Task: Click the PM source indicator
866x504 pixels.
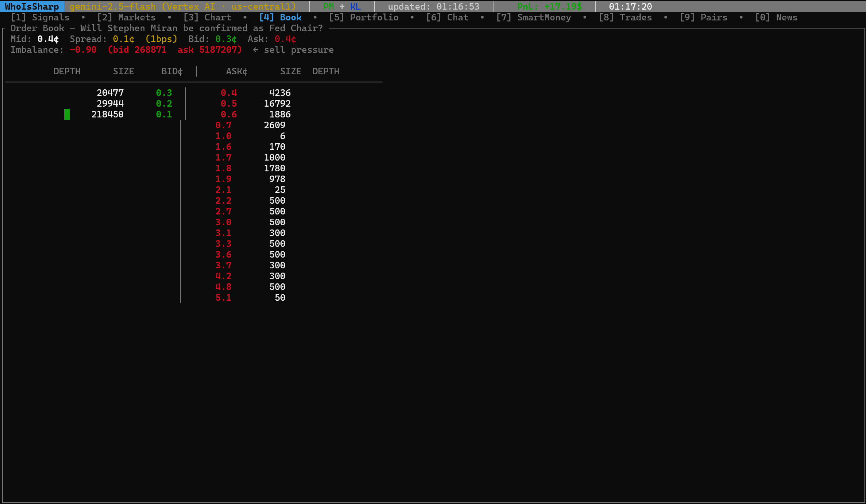Action: (x=329, y=7)
